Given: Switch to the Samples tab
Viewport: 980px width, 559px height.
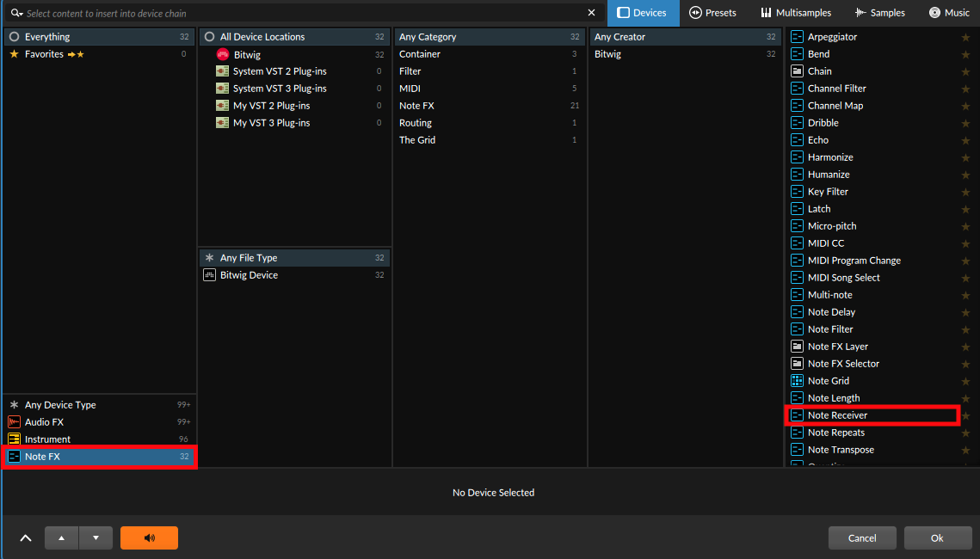Looking at the screenshot, I should coord(880,13).
